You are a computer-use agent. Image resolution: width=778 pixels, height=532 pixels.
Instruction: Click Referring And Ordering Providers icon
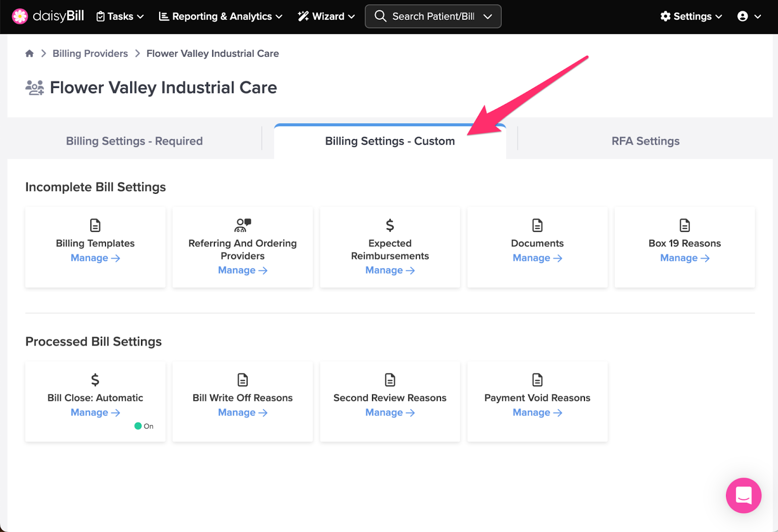tap(243, 225)
